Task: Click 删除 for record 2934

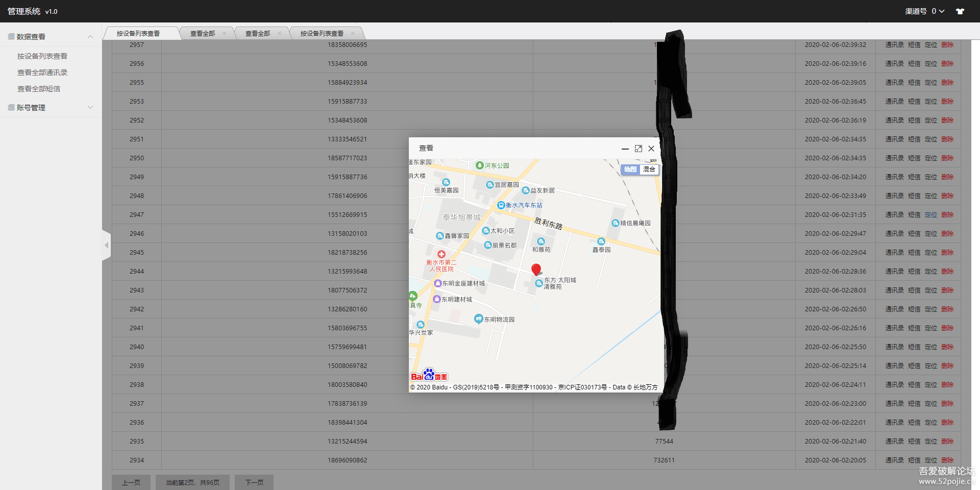Action: coord(947,460)
